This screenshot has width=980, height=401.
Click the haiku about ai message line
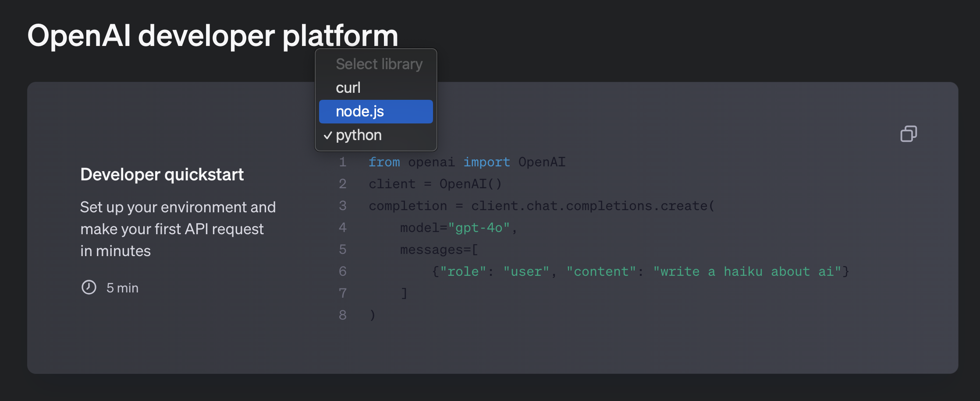pyautogui.click(x=640, y=271)
